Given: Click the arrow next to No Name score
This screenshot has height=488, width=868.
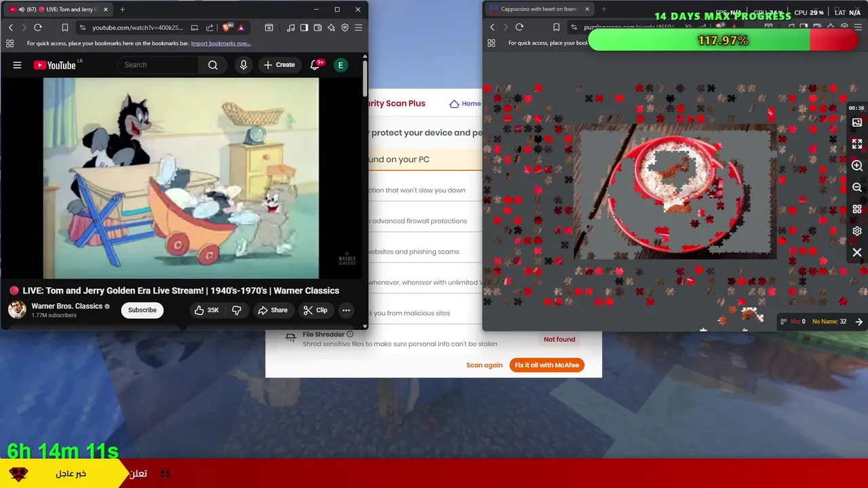Looking at the screenshot, I should [x=859, y=322].
